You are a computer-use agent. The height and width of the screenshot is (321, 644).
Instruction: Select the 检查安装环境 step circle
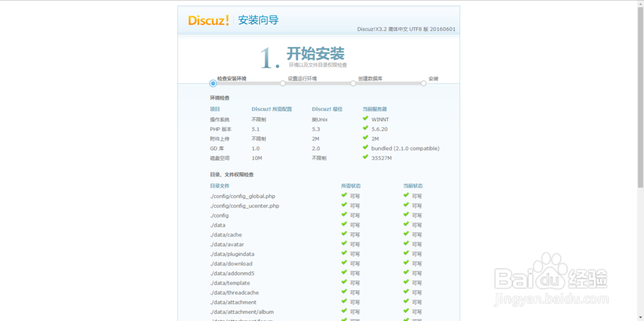pos(213,84)
